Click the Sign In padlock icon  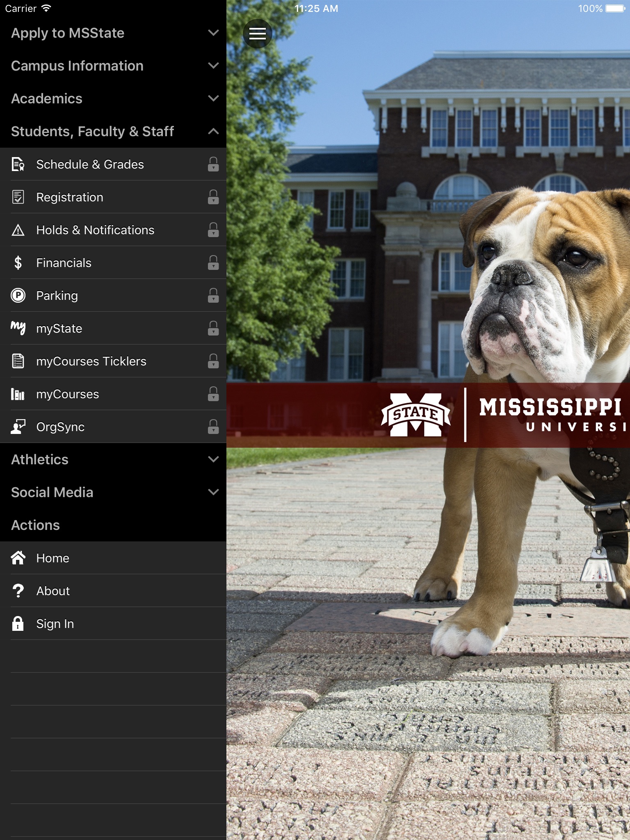18,623
